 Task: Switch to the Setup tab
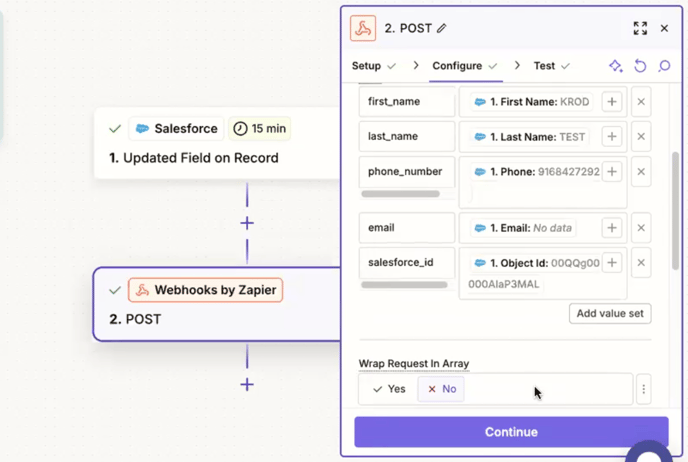point(373,66)
